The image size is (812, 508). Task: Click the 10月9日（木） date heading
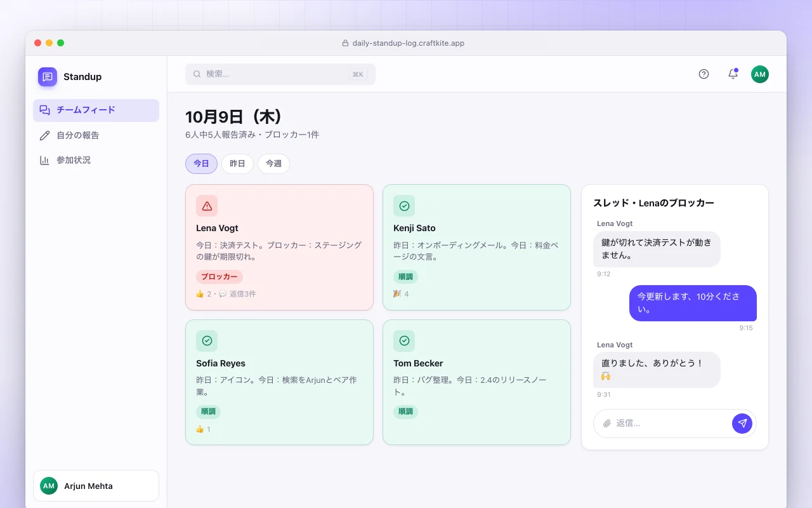click(233, 117)
